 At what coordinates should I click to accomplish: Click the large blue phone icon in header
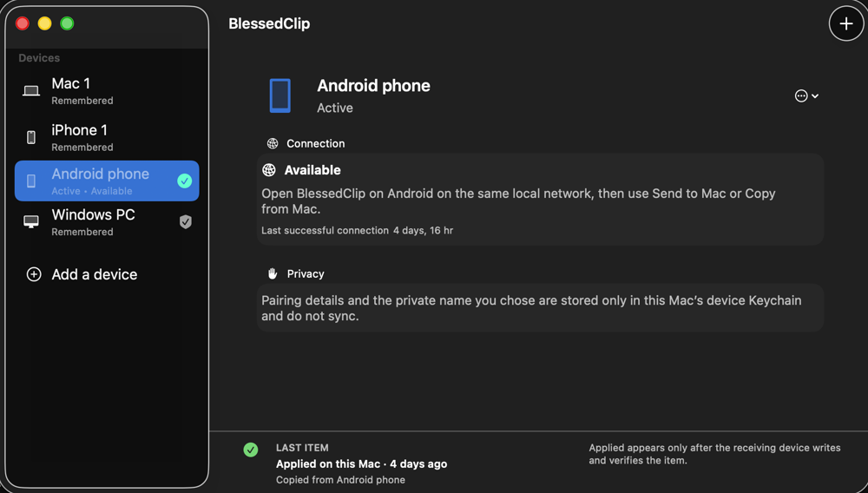pyautogui.click(x=280, y=95)
